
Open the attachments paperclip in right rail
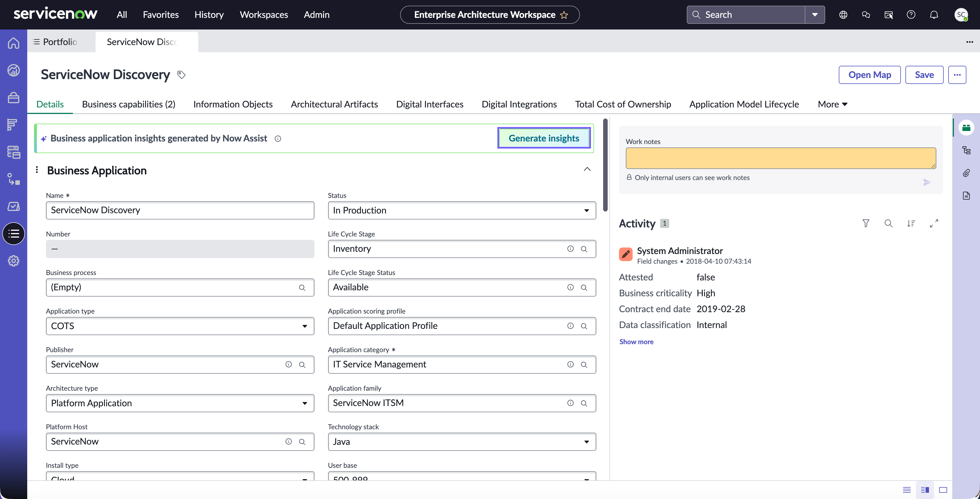click(966, 173)
